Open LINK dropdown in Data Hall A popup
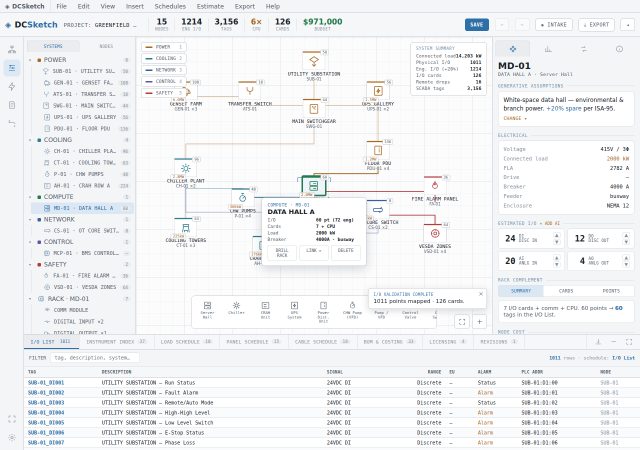The width and height of the screenshot is (640, 450). 314,252
